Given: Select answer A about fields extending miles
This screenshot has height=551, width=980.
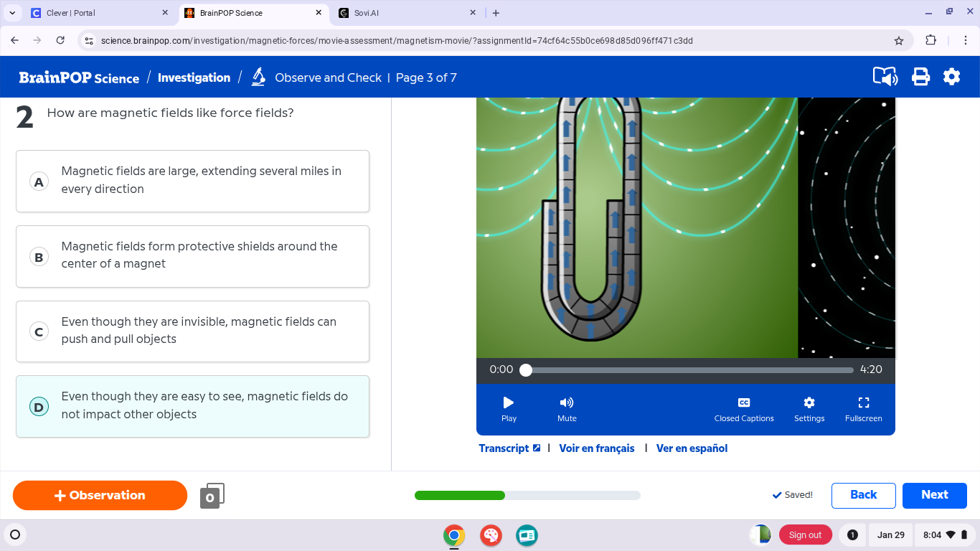Looking at the screenshot, I should [x=192, y=181].
